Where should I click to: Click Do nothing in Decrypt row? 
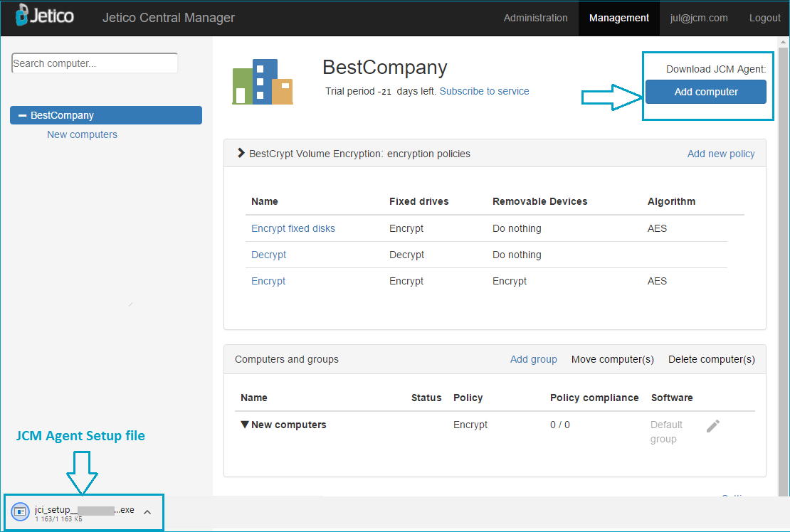(517, 255)
